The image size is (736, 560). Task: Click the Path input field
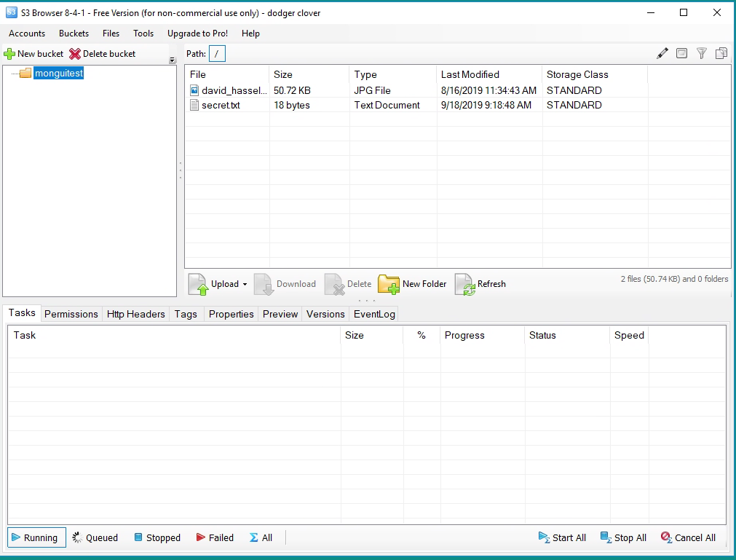coord(217,53)
